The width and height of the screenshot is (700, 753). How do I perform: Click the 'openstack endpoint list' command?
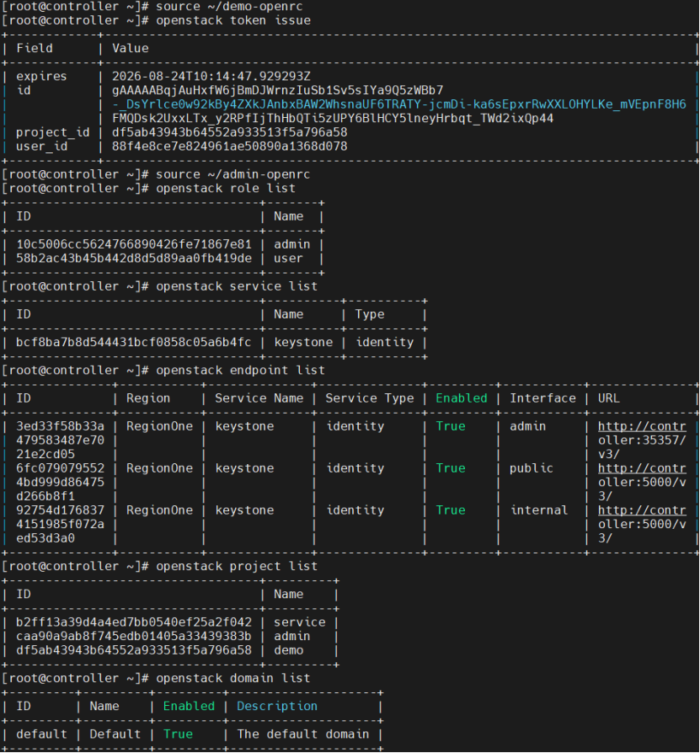[241, 371]
